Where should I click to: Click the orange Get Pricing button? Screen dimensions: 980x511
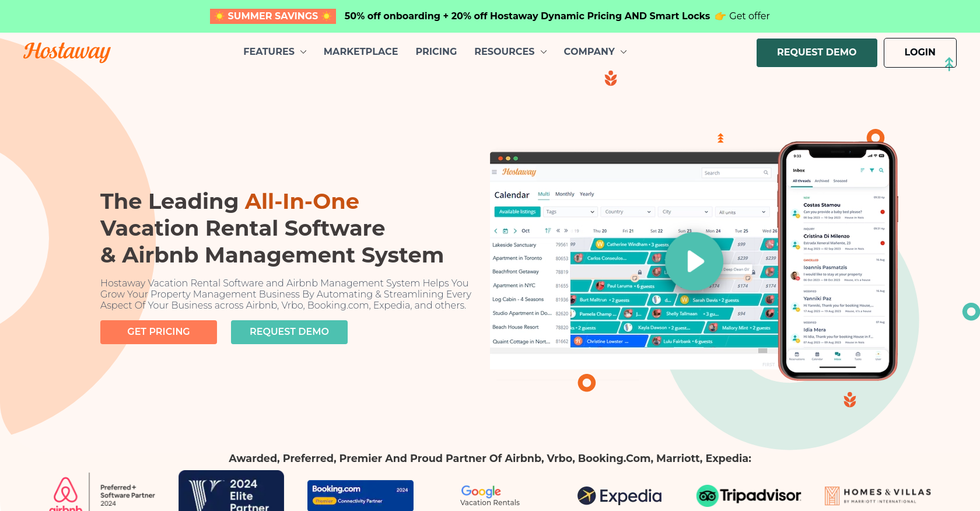coord(159,332)
